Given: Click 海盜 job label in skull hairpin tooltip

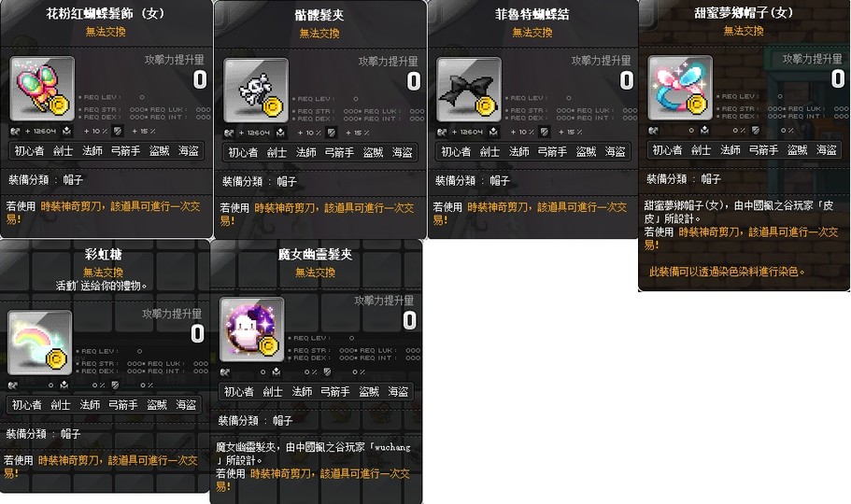Looking at the screenshot, I should click(403, 152).
